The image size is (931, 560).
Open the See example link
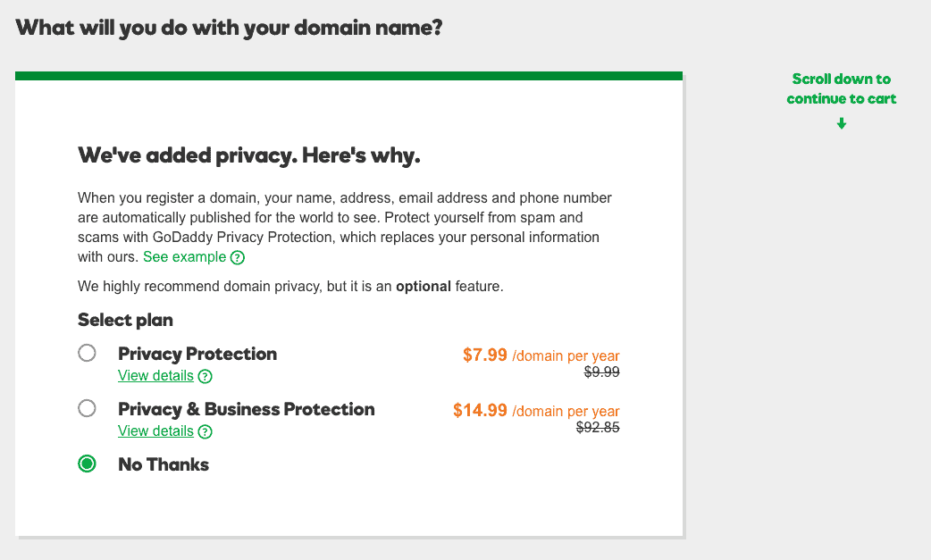pyautogui.click(x=185, y=257)
